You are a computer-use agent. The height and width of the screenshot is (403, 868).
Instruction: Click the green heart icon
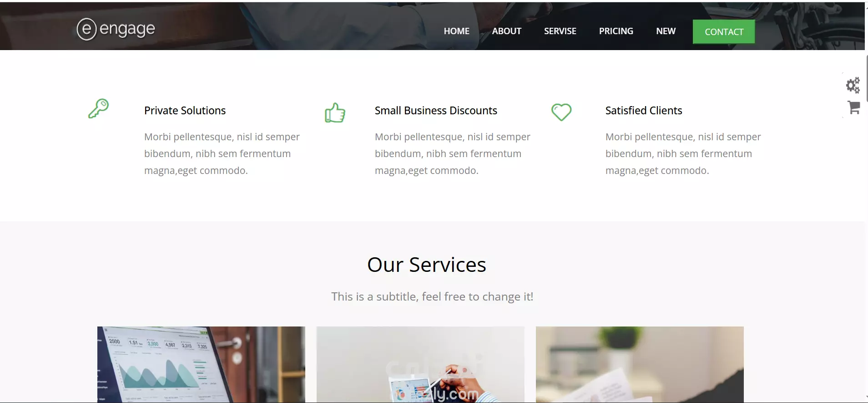click(x=561, y=112)
